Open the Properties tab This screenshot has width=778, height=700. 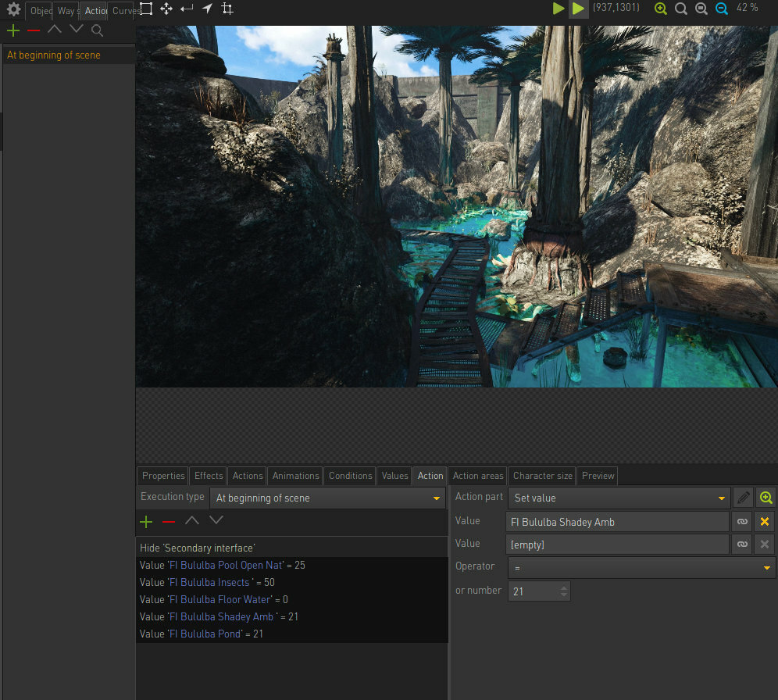tap(162, 476)
